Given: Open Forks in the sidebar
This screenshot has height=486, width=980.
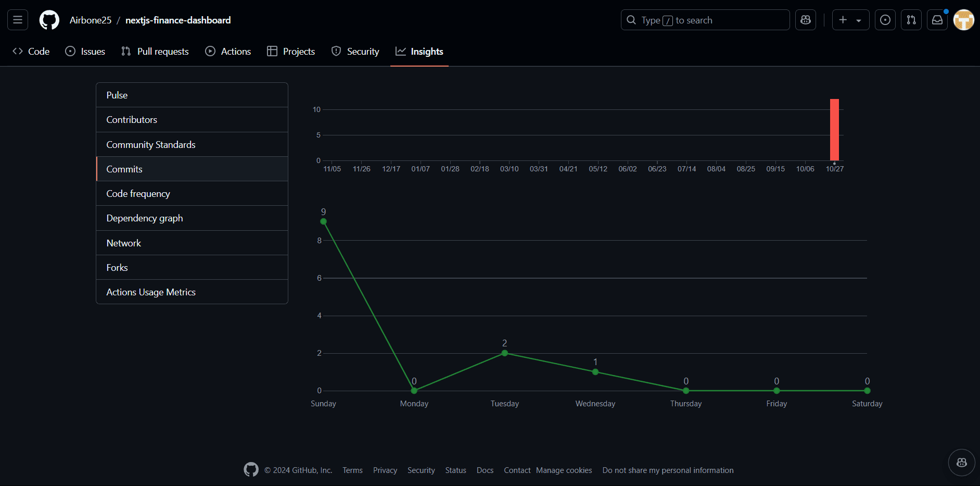Looking at the screenshot, I should 192,268.
